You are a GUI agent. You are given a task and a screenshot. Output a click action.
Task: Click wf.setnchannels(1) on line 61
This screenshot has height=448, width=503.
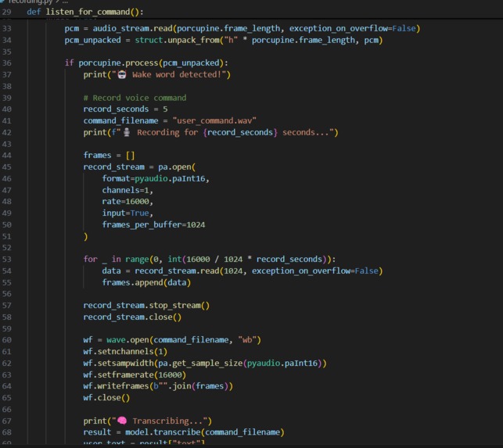tap(125, 352)
